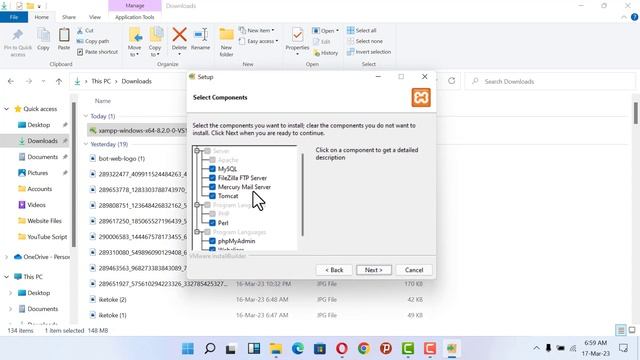Switch to View ribbon tab
Screen dimensions: 640x360
[x=95, y=17]
